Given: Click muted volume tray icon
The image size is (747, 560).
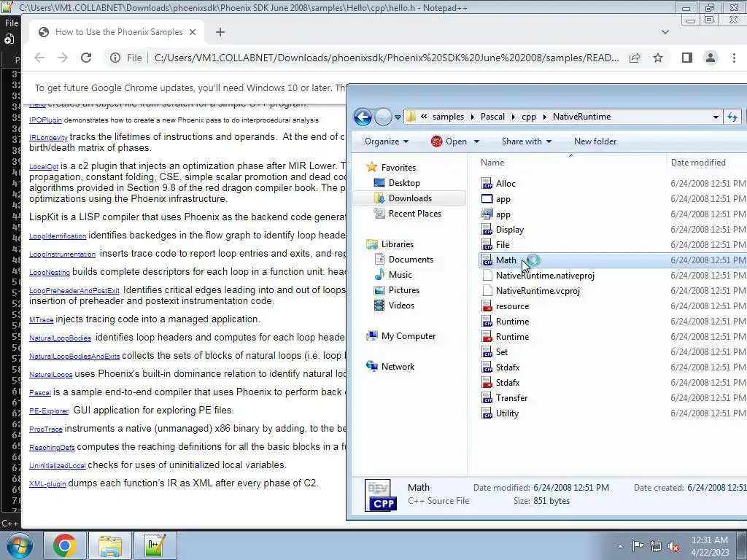Looking at the screenshot, I should (x=673, y=546).
